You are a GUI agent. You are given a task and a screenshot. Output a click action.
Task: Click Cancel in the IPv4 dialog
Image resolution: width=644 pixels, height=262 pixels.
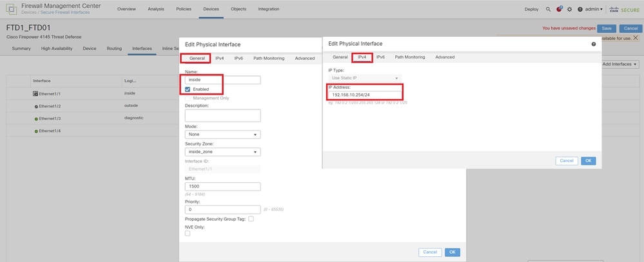[x=567, y=161]
